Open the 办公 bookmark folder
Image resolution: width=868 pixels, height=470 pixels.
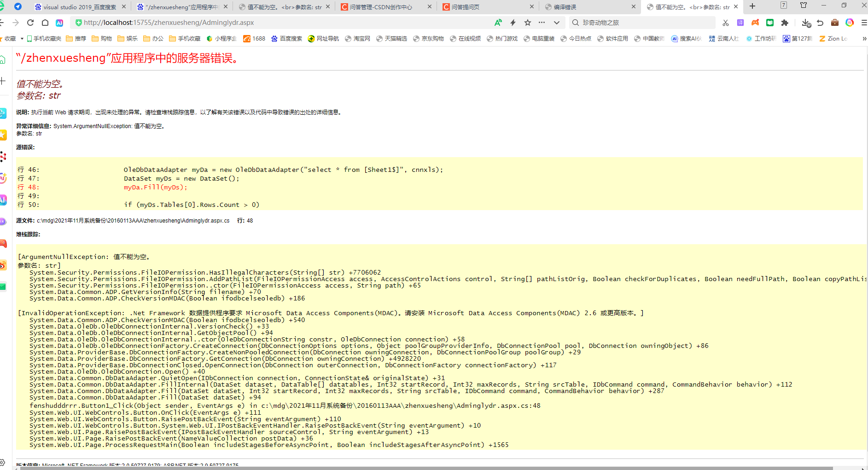tap(153, 39)
